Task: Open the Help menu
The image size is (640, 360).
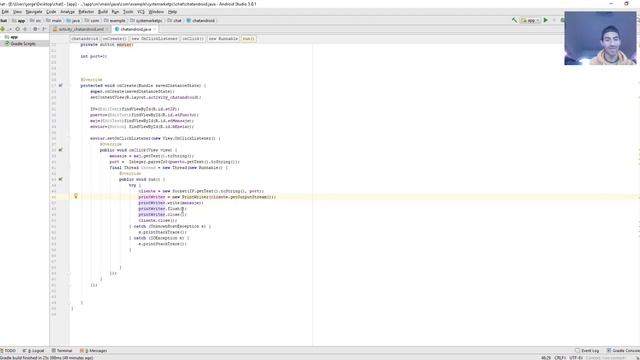Action: click(x=172, y=12)
